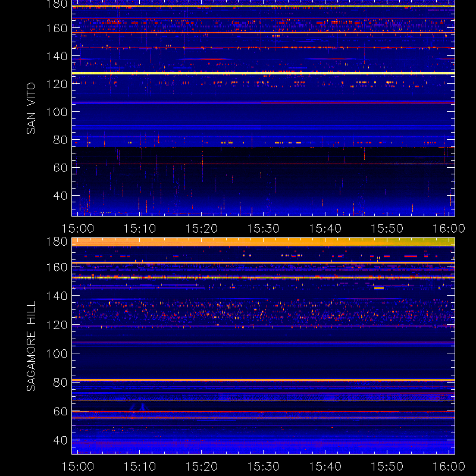Pick 15:10 time label under Sagamore Hill plot
The image size is (476, 476).
tap(140, 466)
